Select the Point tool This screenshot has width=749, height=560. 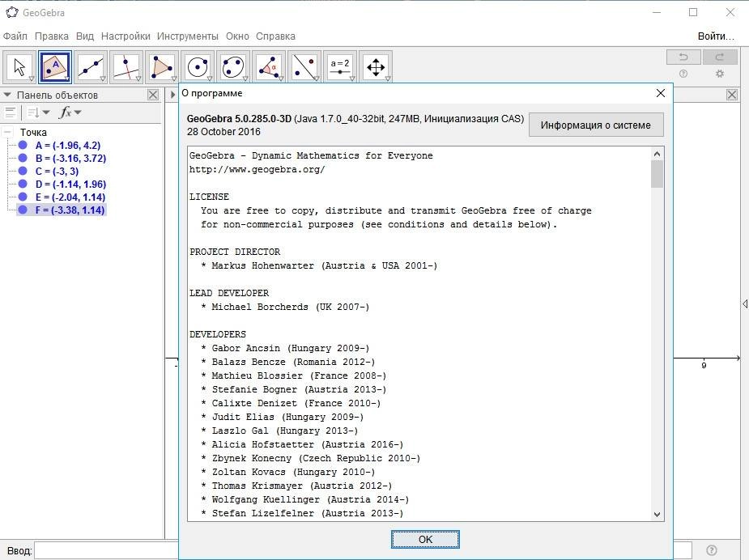(55, 67)
